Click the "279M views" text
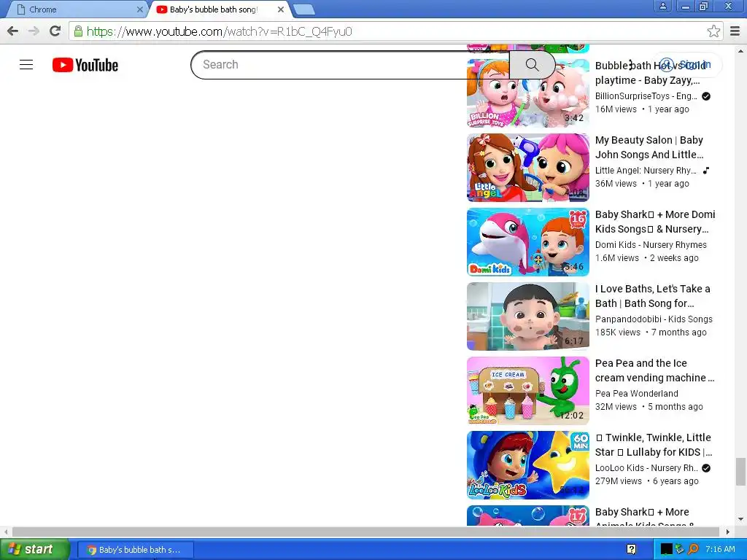Viewport: 747px width, 560px height. click(619, 481)
